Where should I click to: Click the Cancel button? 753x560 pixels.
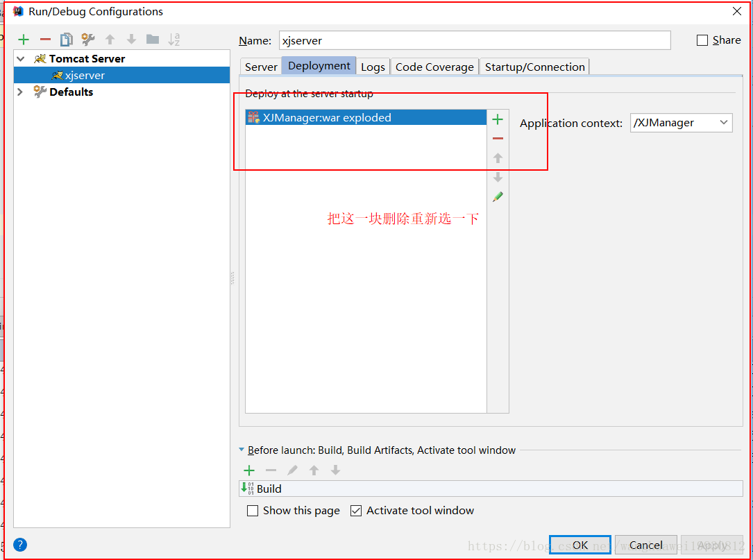coord(646,545)
